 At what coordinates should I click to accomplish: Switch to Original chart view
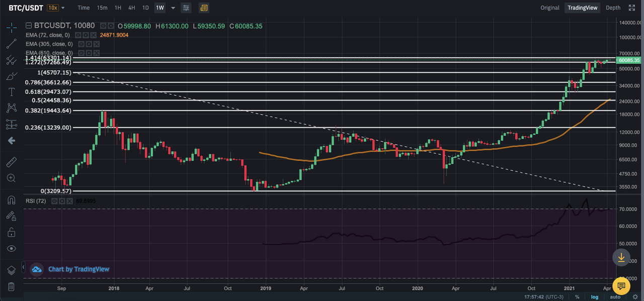point(550,8)
